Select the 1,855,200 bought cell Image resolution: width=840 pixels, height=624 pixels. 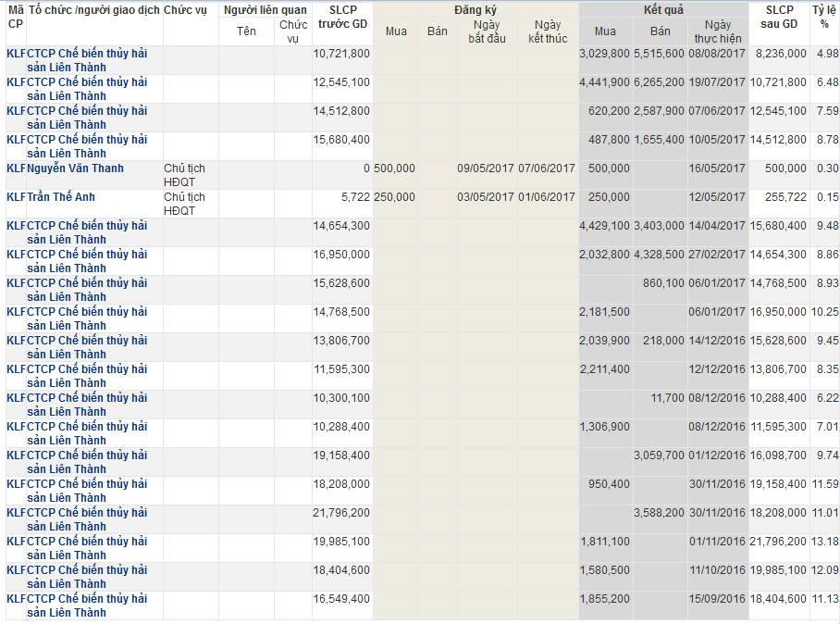pyautogui.click(x=604, y=599)
